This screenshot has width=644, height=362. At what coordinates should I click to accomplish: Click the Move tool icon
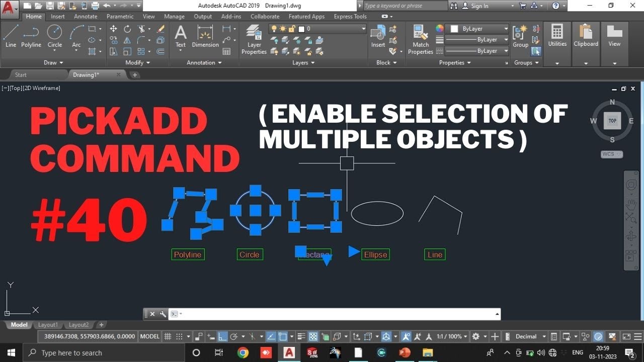point(113,29)
